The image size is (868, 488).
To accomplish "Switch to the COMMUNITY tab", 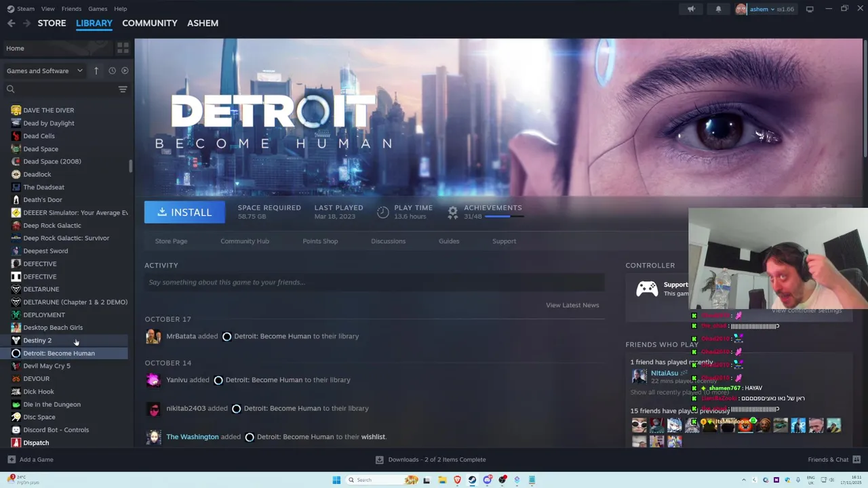I will click(149, 23).
